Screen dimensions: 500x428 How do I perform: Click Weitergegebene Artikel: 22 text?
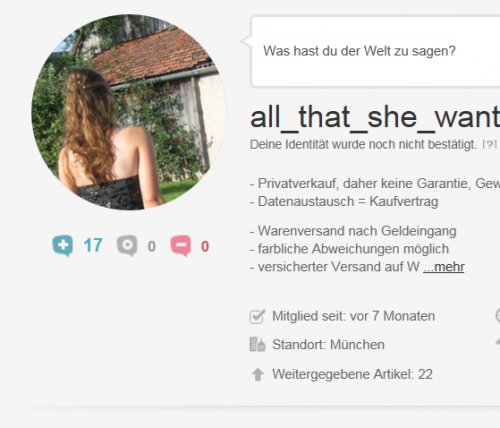(x=352, y=375)
